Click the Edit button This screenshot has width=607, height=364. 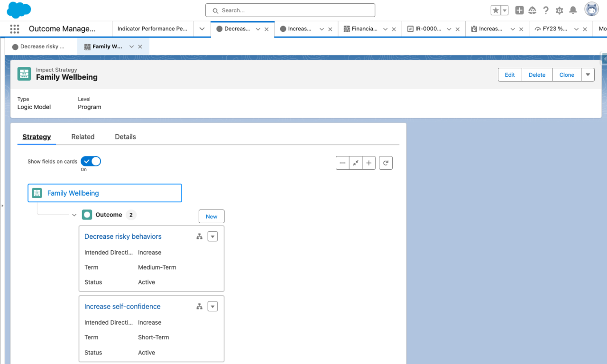(510, 75)
